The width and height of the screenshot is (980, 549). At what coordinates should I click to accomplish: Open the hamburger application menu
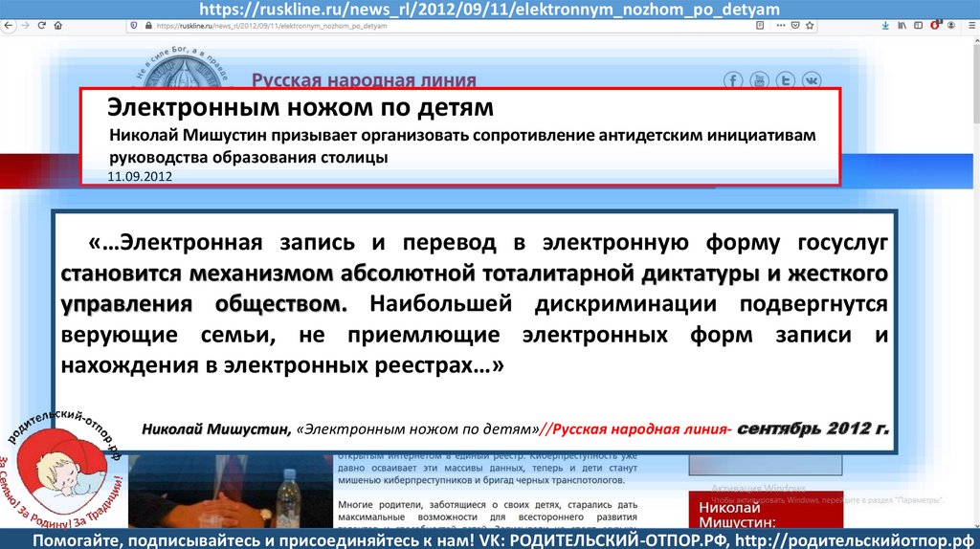(972, 26)
